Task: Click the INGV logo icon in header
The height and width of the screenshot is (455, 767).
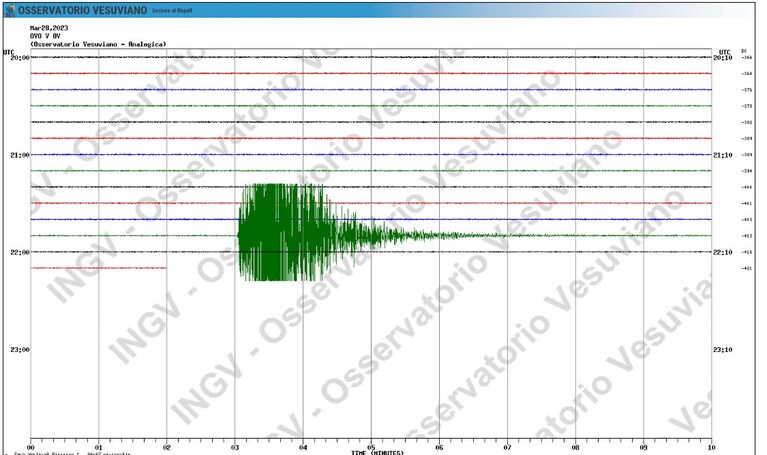Action: pyautogui.click(x=9, y=10)
